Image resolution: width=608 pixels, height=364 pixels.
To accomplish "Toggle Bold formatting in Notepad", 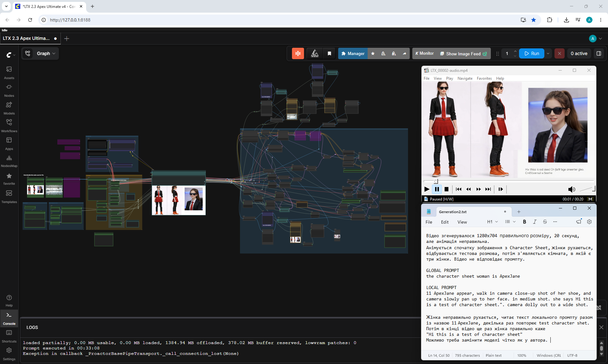I will (524, 222).
